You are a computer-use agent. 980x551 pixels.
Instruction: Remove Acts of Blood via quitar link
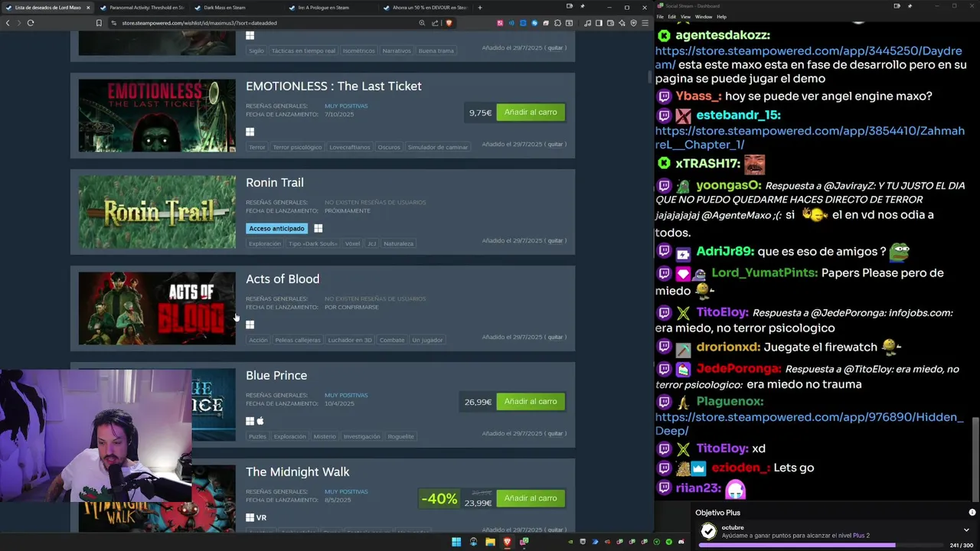pyautogui.click(x=555, y=337)
